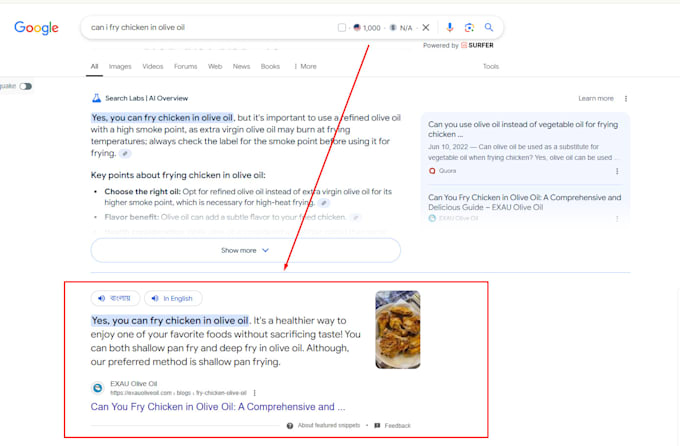Click the EXAU Olive Oil card favicon
Viewport: 680px width, 446px height.
pyautogui.click(x=432, y=218)
